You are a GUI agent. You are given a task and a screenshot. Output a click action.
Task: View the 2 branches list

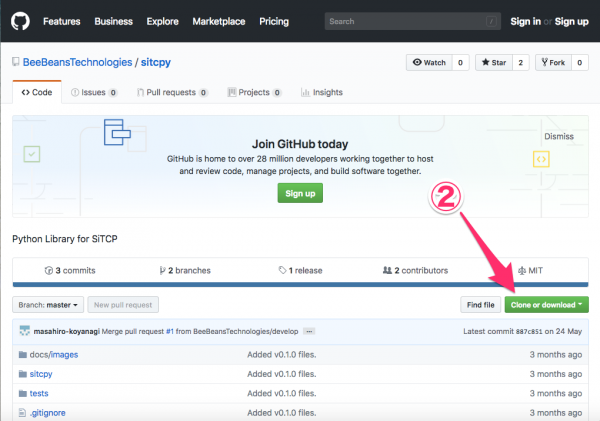pos(185,270)
